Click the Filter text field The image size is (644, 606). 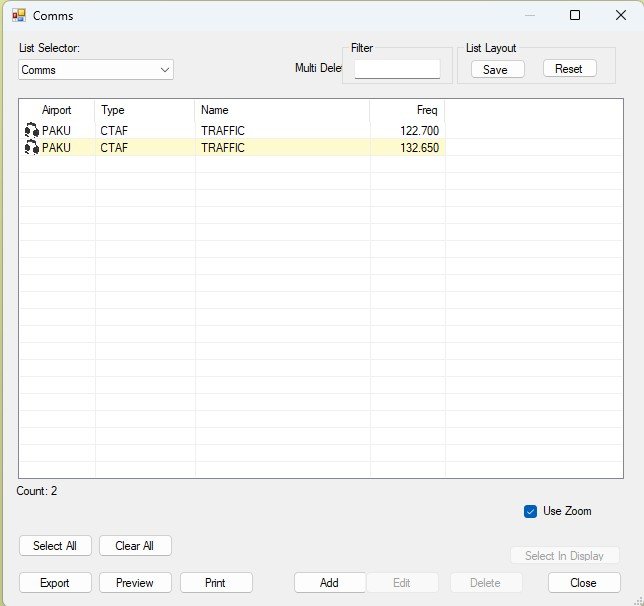397,69
